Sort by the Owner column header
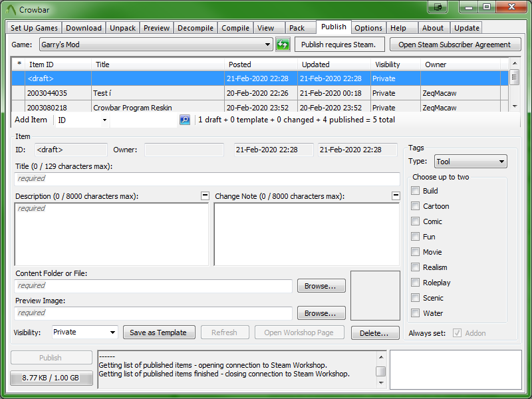 [x=460, y=65]
